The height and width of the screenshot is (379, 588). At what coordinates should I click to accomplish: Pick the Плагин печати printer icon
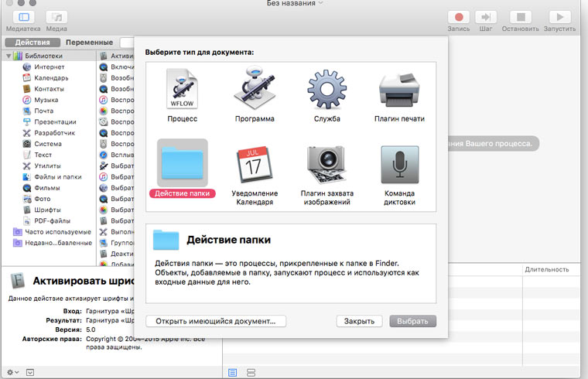(399, 90)
